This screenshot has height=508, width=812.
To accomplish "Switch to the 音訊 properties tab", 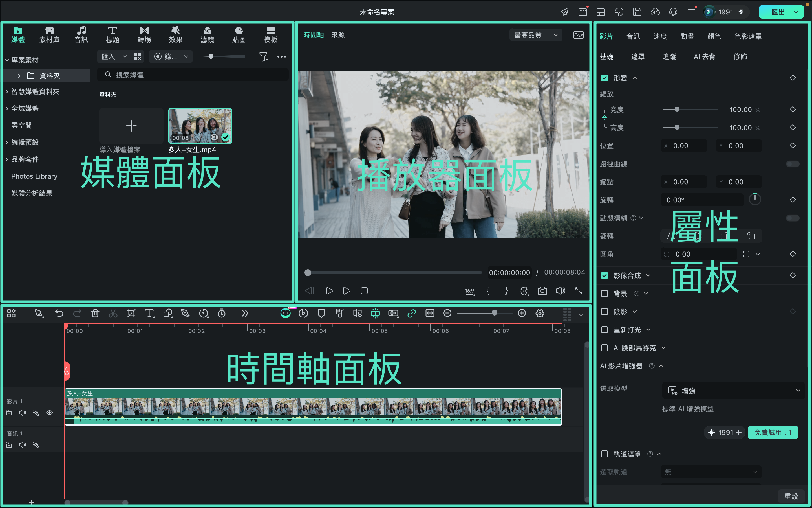I will [633, 36].
